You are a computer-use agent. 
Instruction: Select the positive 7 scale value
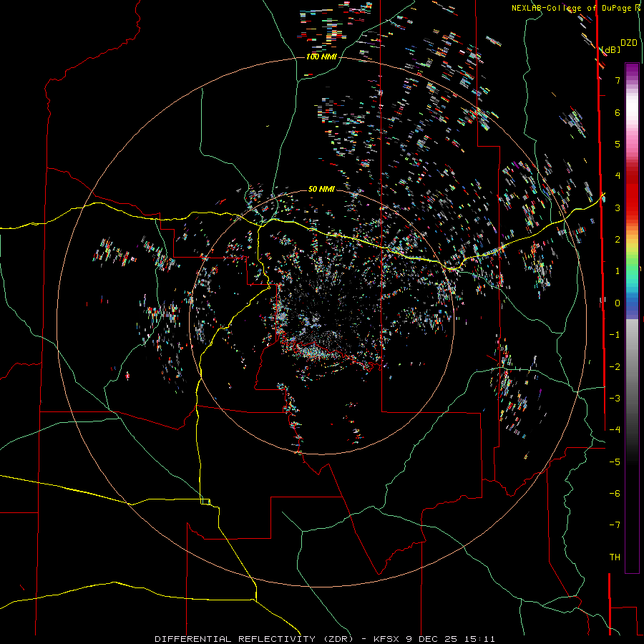pyautogui.click(x=618, y=80)
